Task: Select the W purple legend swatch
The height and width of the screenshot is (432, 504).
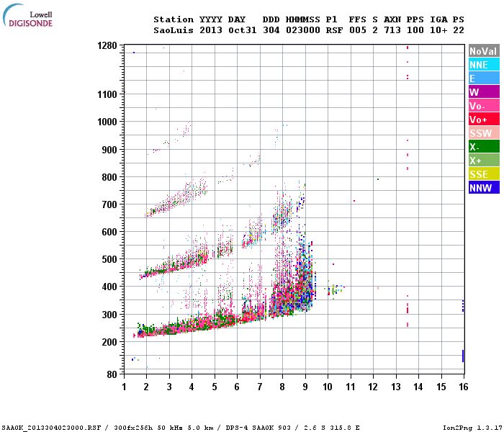Action: coord(484,92)
